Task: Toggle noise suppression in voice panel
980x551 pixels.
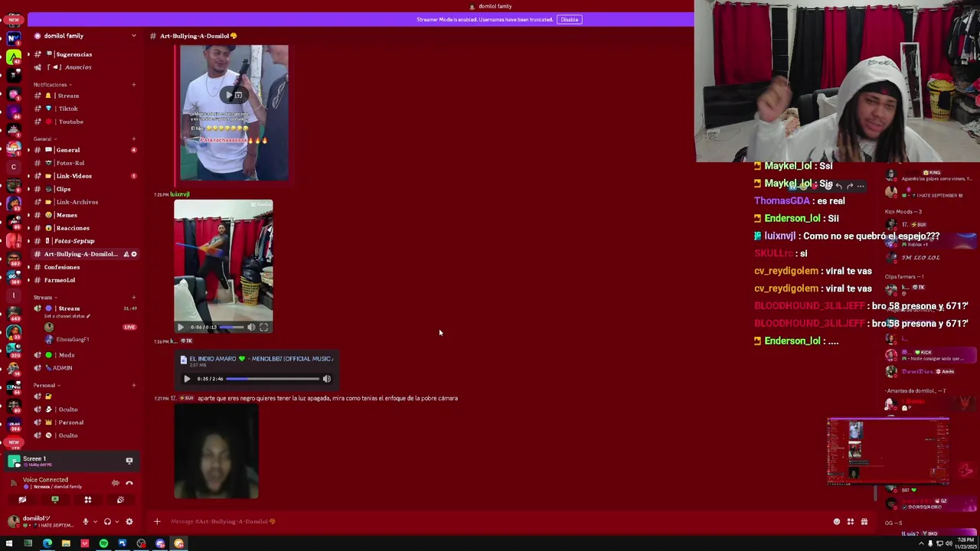Action: [x=116, y=483]
